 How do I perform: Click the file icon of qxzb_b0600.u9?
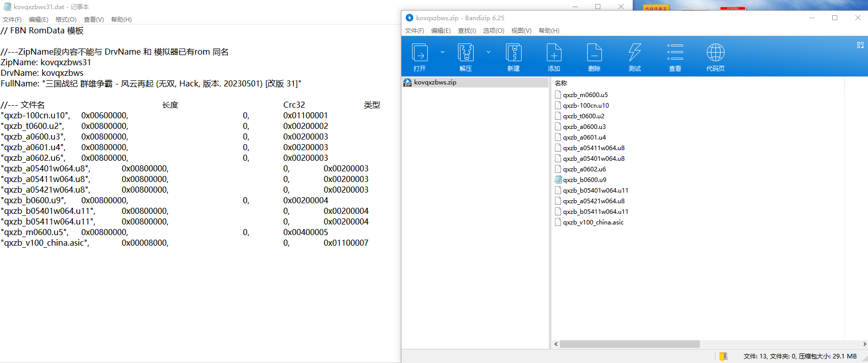(x=558, y=179)
